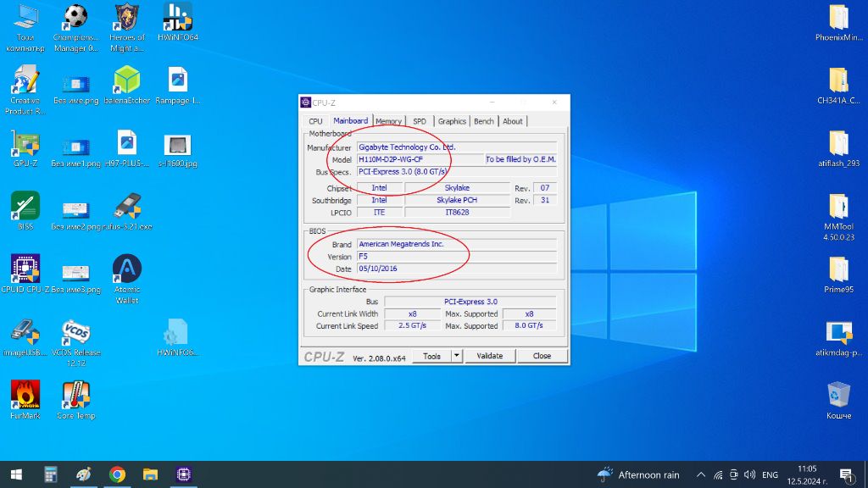
Task: Select the CPU-Z icon on the taskbar
Action: click(184, 474)
